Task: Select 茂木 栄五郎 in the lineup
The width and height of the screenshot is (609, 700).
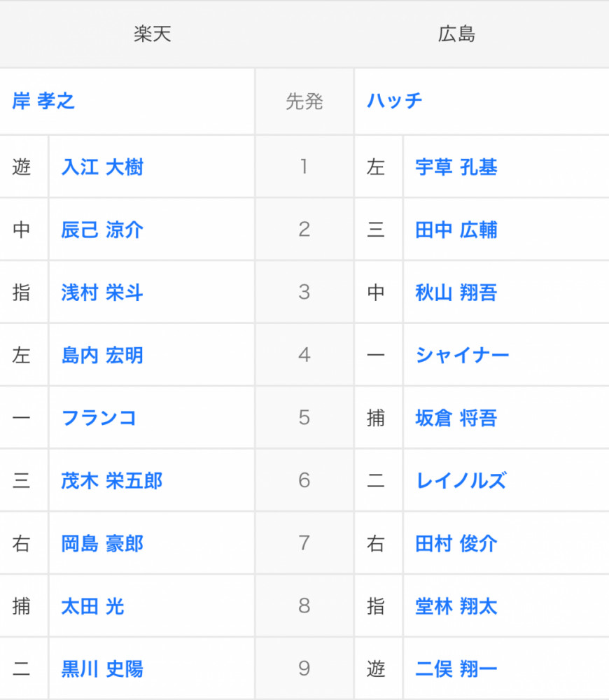Action: pyautogui.click(x=112, y=481)
